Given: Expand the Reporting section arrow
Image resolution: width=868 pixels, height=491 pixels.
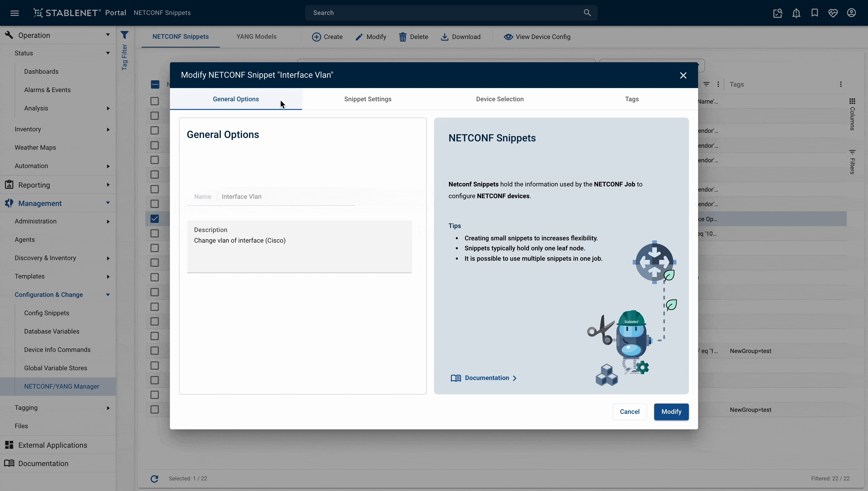Looking at the screenshot, I should (x=108, y=185).
